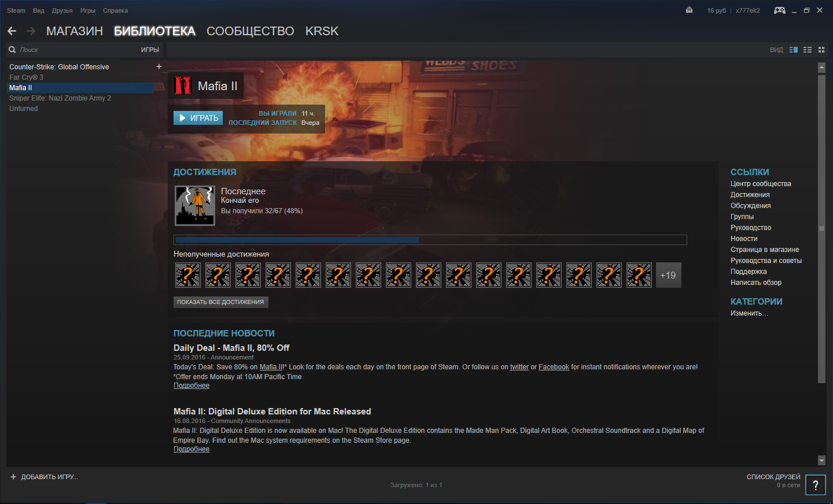Open news Digital Deluxe Edition for Mac Released
This screenshot has width=833, height=504.
point(272,412)
